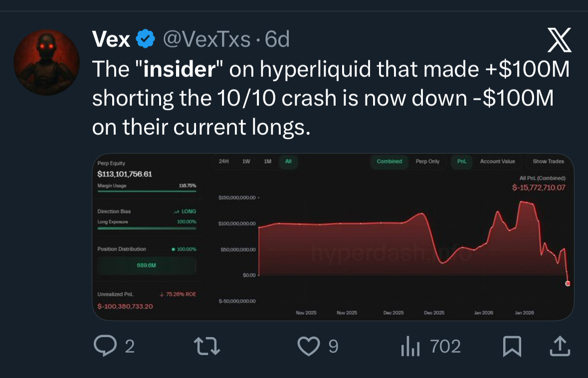Click the reply comment icon

point(104,346)
